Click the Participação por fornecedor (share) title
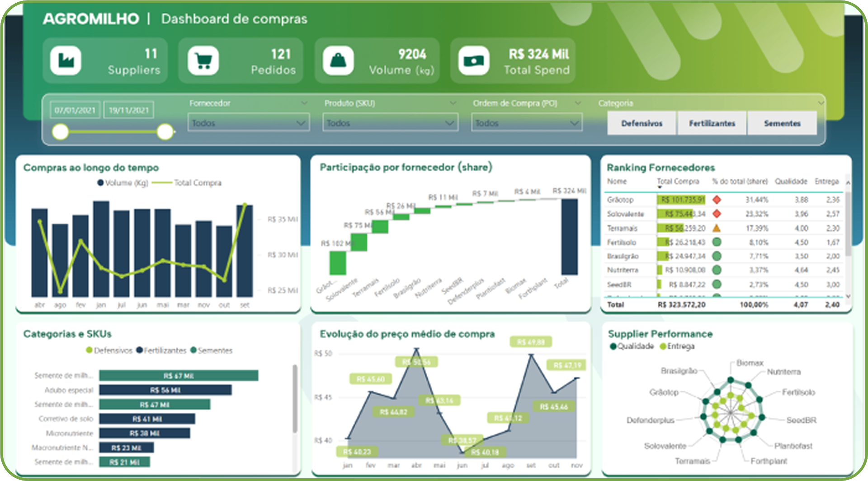 [406, 167]
